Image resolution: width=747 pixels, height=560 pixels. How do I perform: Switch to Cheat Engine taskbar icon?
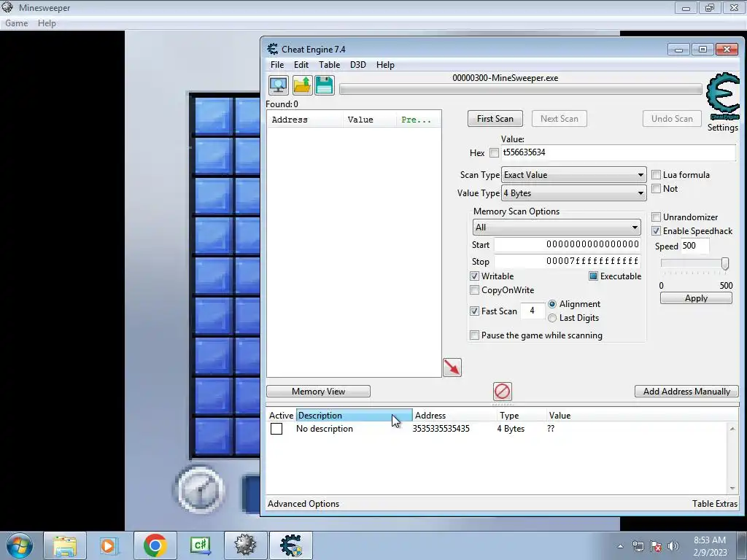[x=291, y=545]
